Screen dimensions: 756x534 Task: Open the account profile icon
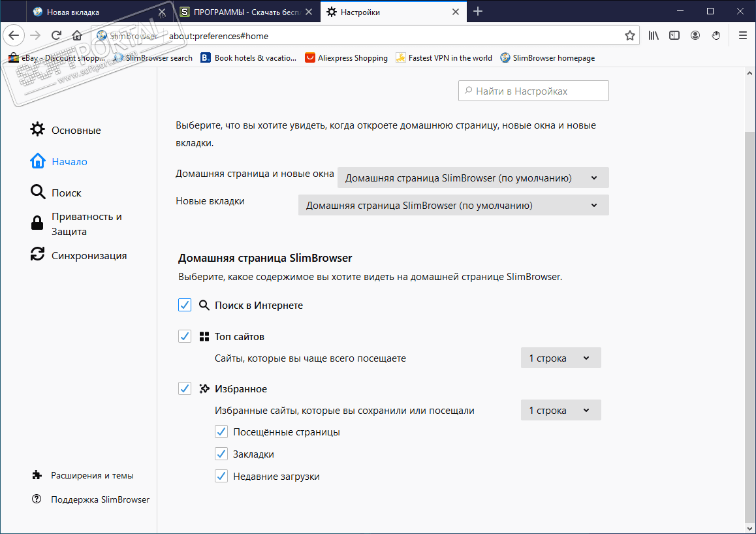[x=695, y=36]
